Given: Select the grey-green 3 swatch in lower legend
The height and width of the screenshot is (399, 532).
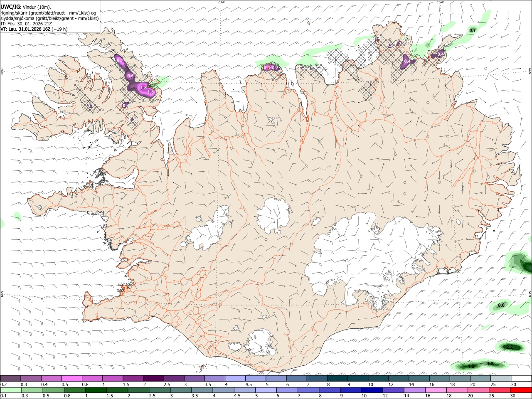Looking at the screenshot, I should pyautogui.click(x=181, y=390).
